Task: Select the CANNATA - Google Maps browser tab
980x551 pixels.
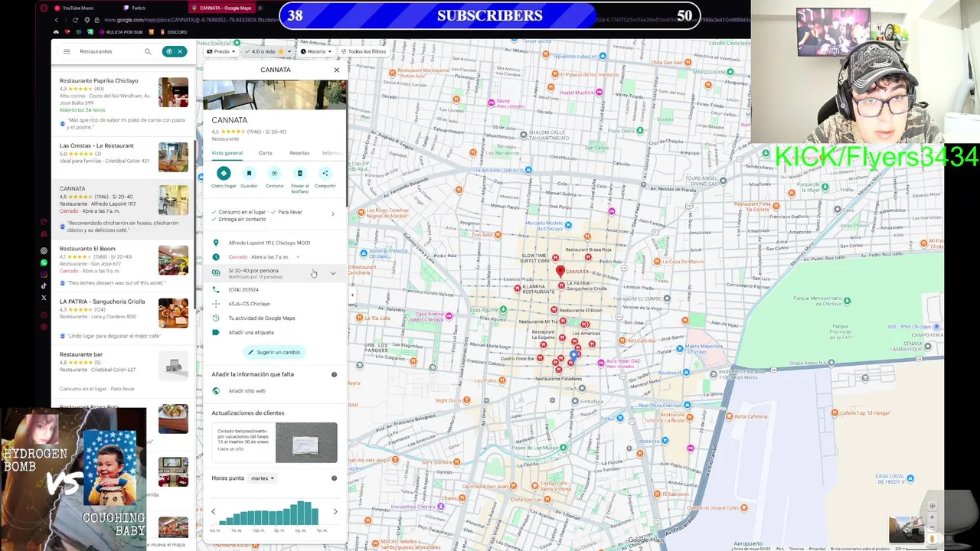Action: point(221,8)
